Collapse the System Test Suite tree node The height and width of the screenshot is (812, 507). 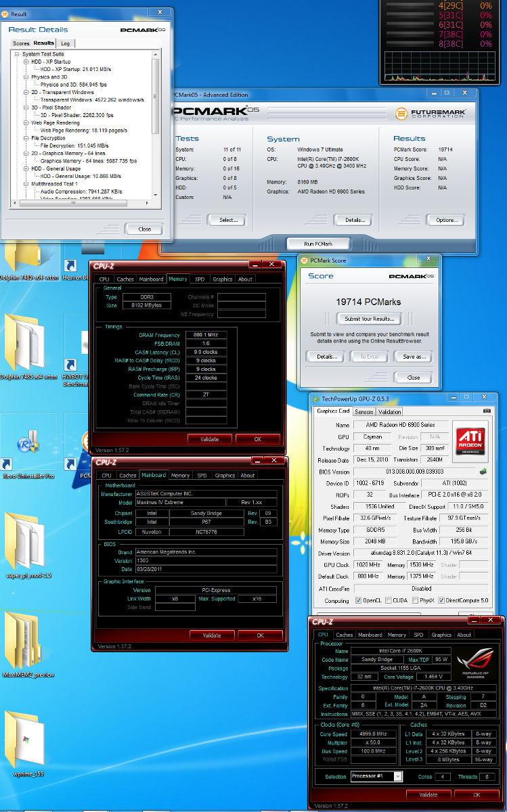tap(17, 54)
